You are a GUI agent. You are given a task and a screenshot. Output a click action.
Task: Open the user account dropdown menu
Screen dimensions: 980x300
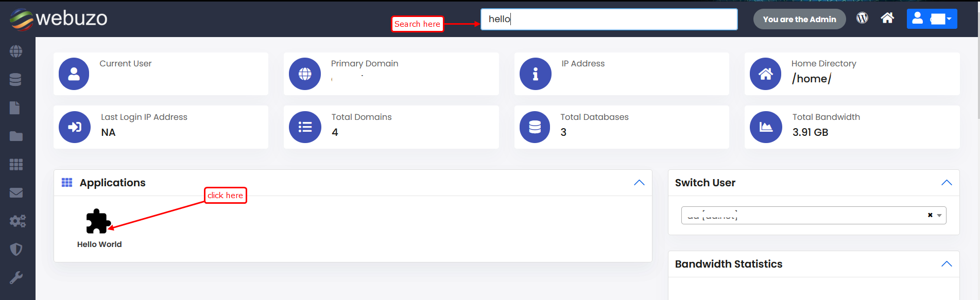point(932,19)
